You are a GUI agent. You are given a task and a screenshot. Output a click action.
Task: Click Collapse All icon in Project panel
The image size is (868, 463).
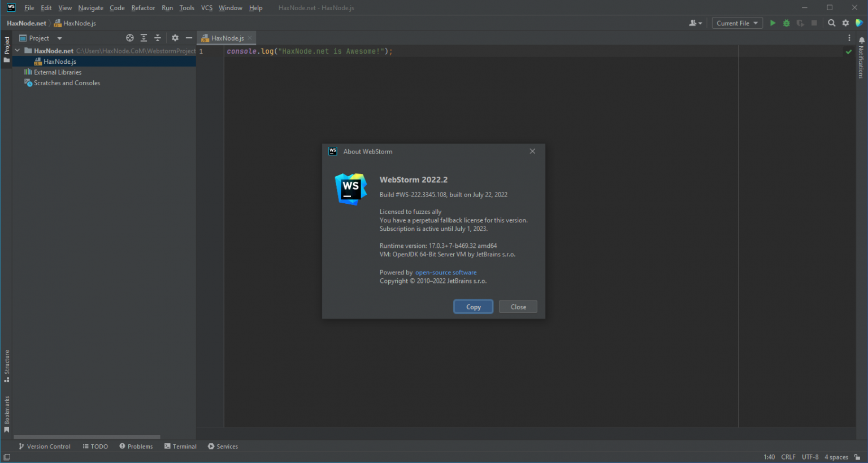point(158,38)
